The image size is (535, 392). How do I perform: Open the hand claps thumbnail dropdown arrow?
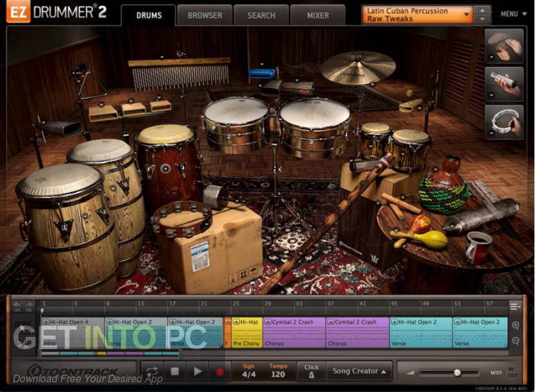tap(491, 57)
